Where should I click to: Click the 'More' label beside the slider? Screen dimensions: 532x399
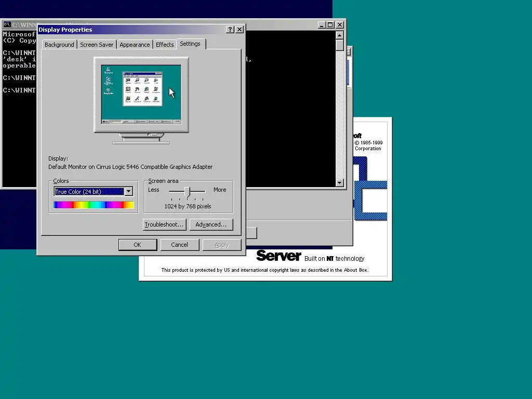click(x=220, y=190)
